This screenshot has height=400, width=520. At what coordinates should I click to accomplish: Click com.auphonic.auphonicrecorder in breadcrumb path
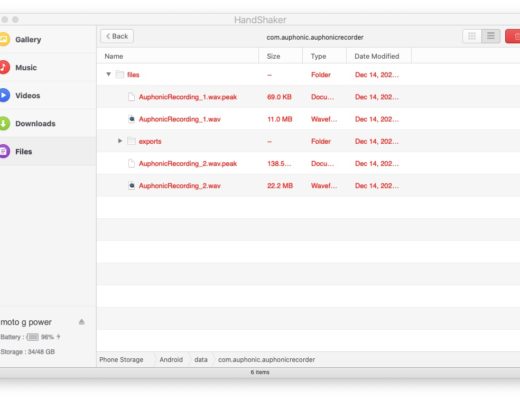point(266,360)
